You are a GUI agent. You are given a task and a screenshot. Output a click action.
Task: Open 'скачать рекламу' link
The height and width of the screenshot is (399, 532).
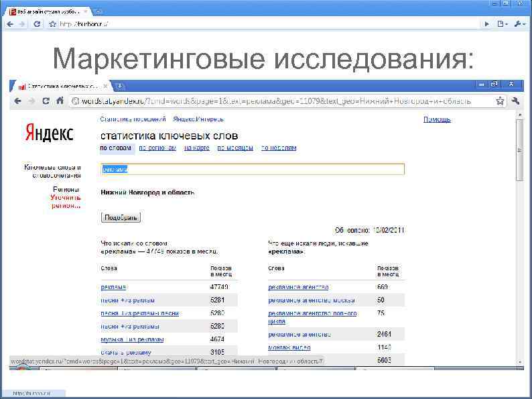point(126,353)
